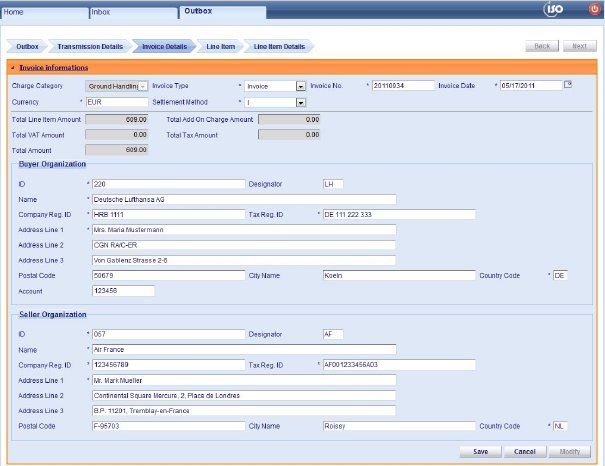Click the Buyer Designator field LH
This screenshot has height=466, width=605.
point(333,184)
